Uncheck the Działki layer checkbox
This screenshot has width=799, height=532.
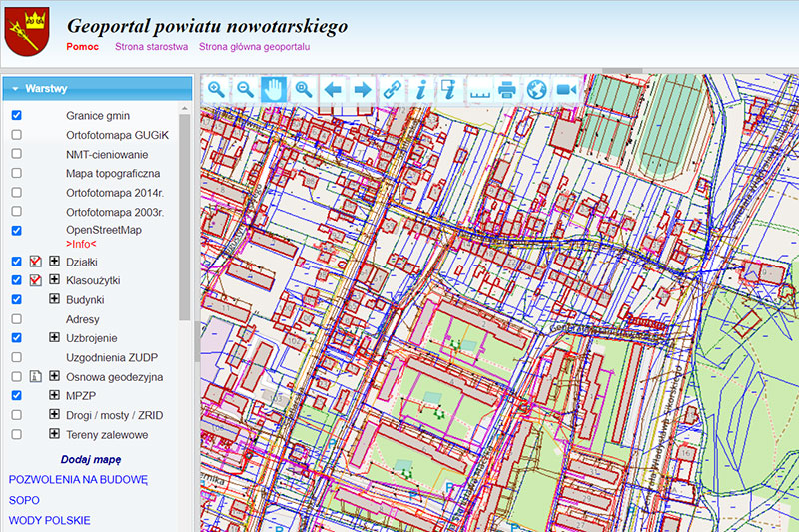coord(16,262)
